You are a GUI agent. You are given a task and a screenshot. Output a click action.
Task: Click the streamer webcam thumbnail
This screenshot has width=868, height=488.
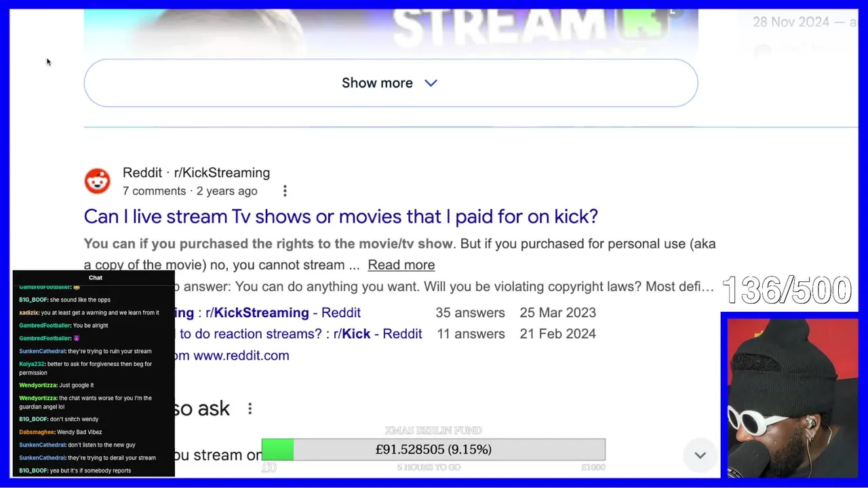[x=792, y=398]
